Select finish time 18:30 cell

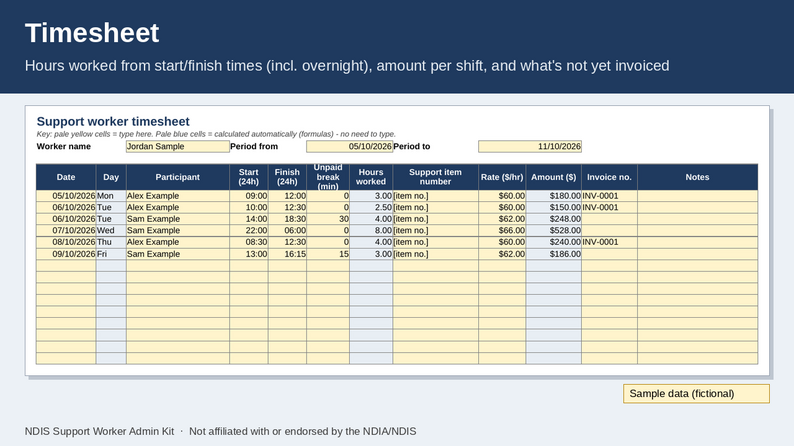click(x=287, y=219)
